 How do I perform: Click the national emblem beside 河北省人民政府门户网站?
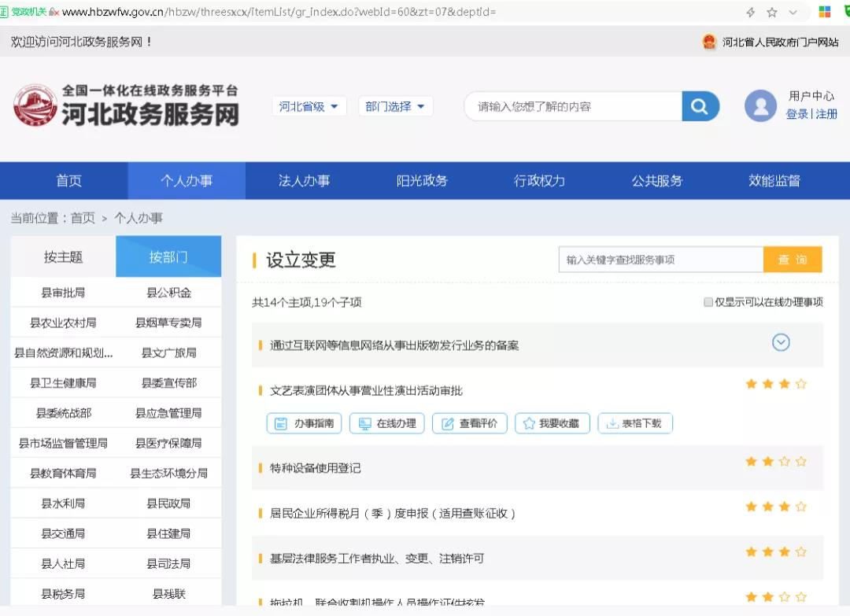(708, 40)
